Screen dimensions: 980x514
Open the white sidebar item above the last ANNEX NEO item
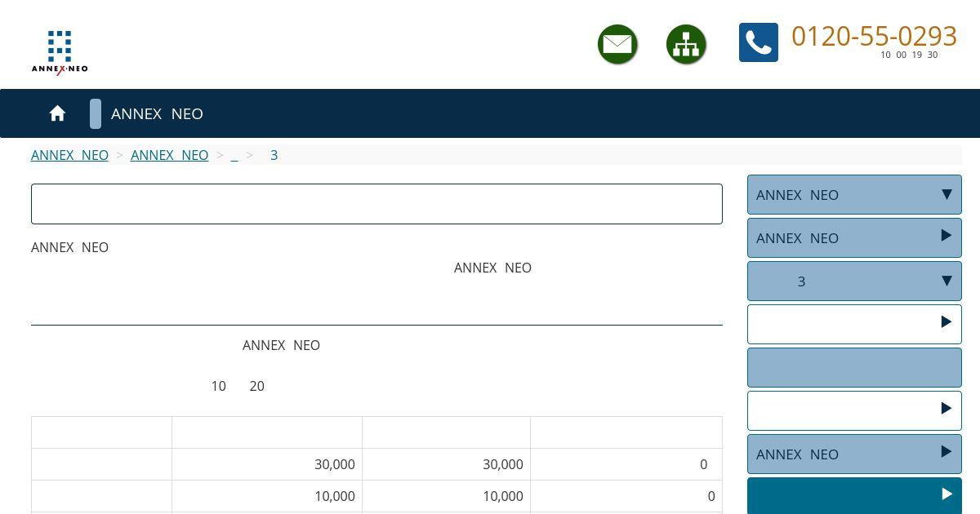pos(854,411)
